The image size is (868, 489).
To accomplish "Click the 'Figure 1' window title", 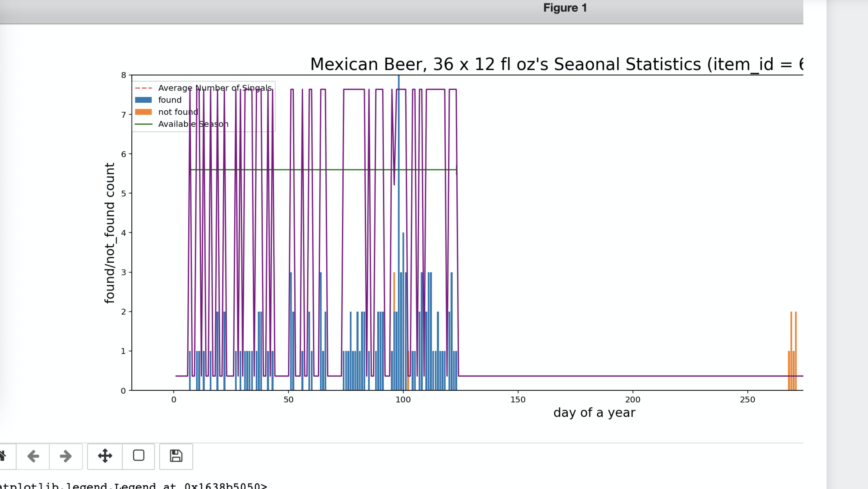I will pyautogui.click(x=565, y=8).
